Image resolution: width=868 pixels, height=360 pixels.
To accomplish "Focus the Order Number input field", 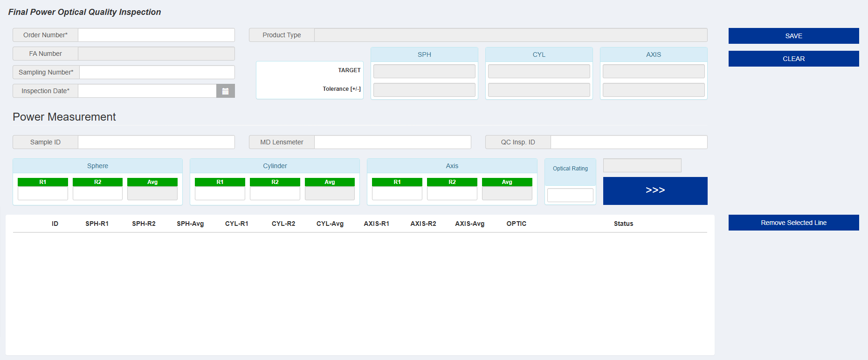I will tap(156, 35).
